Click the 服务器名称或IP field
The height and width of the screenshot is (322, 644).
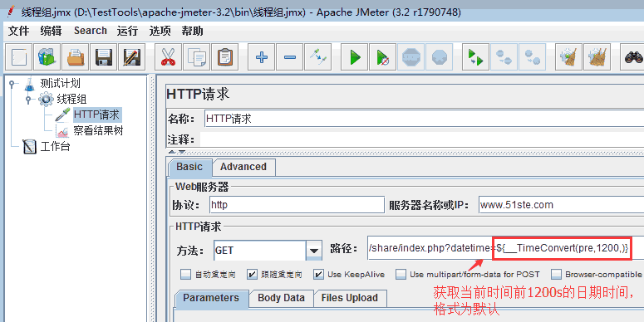coord(561,205)
